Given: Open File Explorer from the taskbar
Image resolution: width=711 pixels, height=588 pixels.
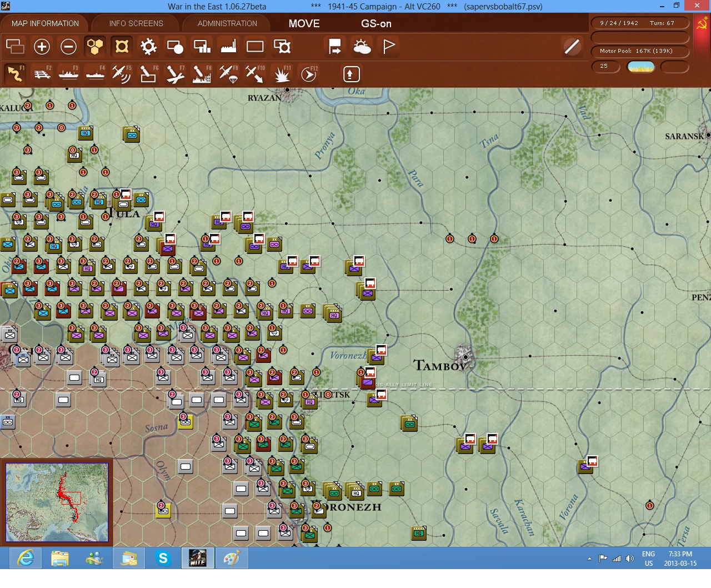Looking at the screenshot, I should 60,558.
